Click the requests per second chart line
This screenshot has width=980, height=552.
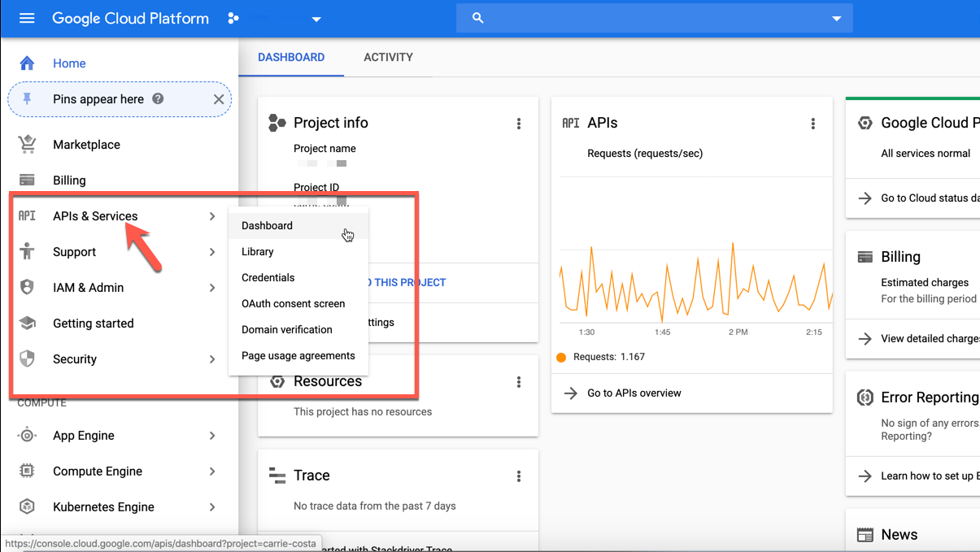[696, 283]
